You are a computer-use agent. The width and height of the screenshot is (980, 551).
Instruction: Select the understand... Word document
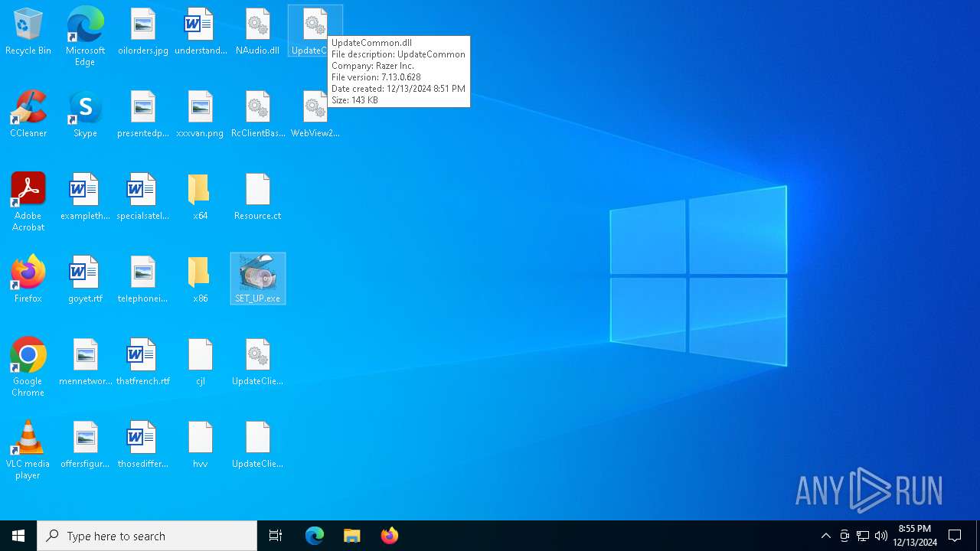click(201, 31)
